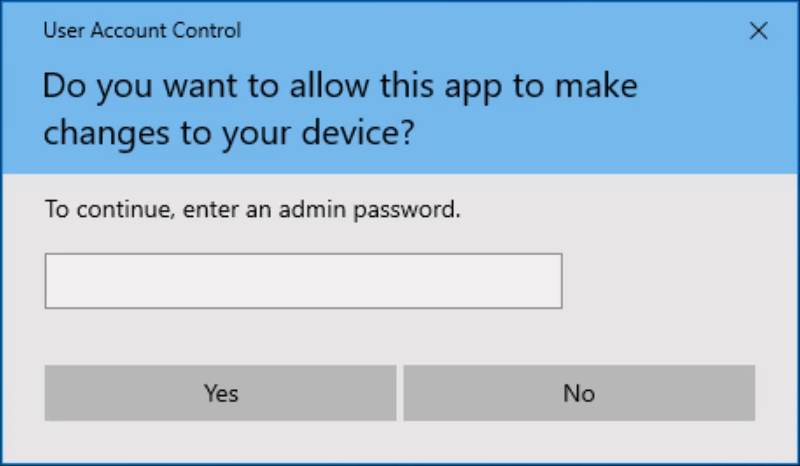Choose No to block this app

[579, 393]
